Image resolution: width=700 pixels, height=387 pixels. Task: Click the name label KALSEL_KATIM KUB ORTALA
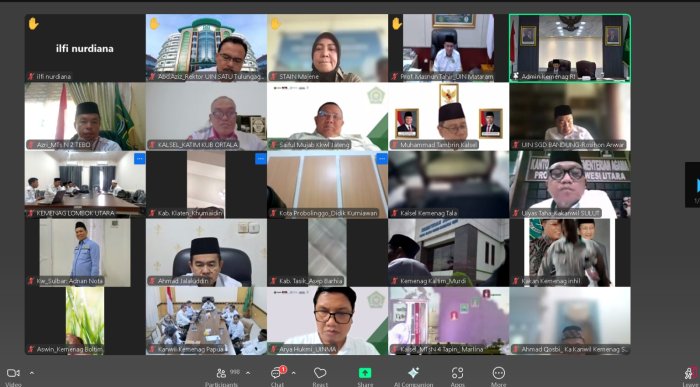click(x=198, y=145)
